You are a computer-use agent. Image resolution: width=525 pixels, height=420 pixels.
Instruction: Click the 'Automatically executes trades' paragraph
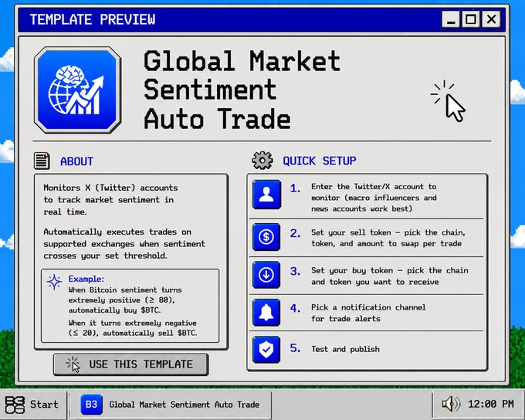tap(124, 244)
